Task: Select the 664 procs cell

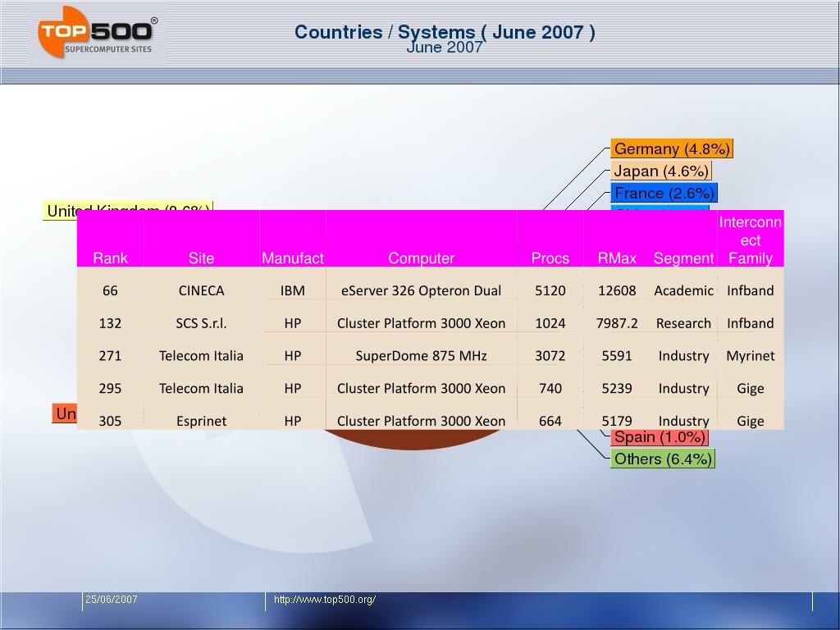Action: click(550, 421)
